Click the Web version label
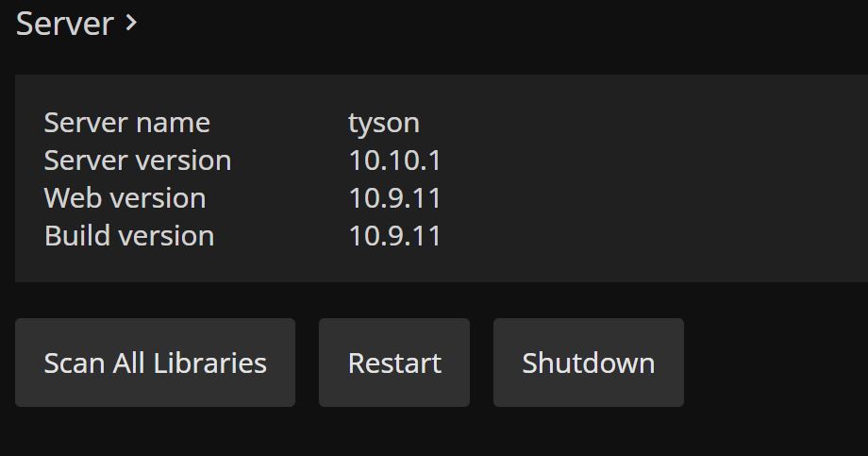The height and width of the screenshot is (456, 868). tap(125, 198)
